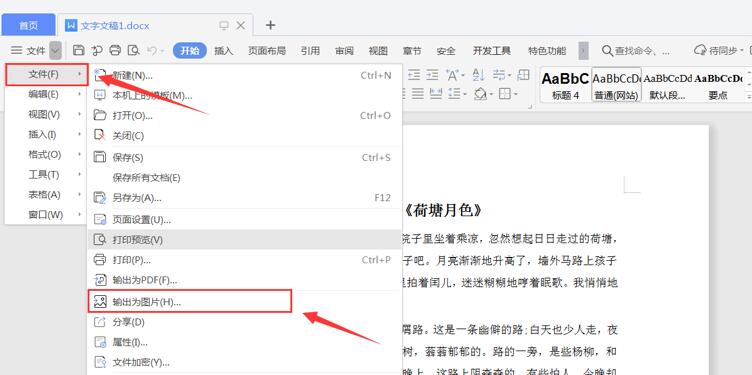The width and height of the screenshot is (752, 375).
Task: Select the 打印预览(V) menu entry
Action: point(245,239)
